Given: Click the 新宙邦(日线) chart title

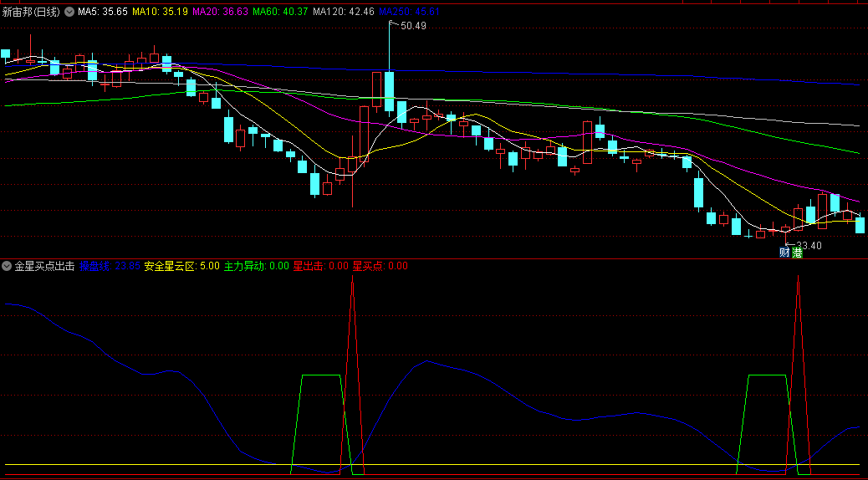Looking at the screenshot, I should tap(31, 13).
